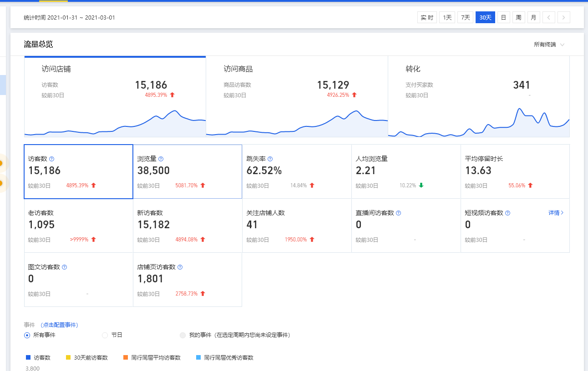The height and width of the screenshot is (371, 588).
Task: Select the 节日 radio button
Action: [x=105, y=335]
